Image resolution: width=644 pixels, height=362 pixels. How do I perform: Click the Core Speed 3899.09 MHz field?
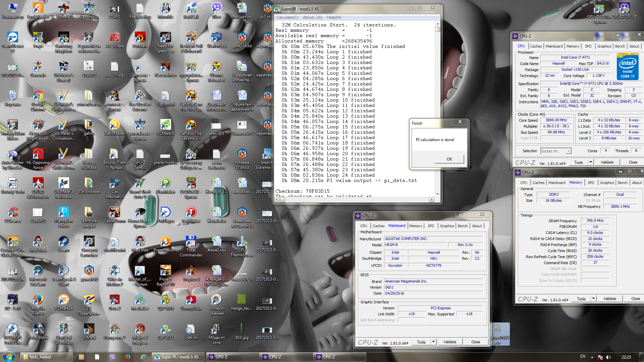[556, 120]
